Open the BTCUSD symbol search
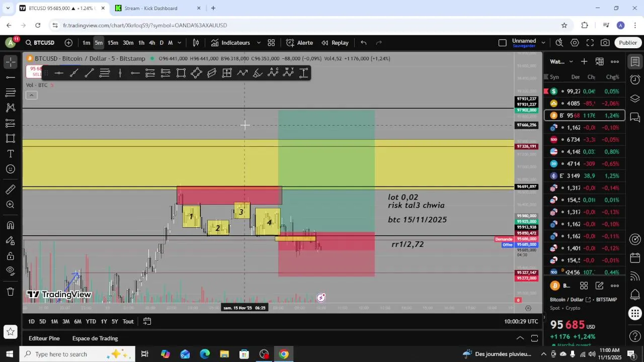 click(40, 43)
